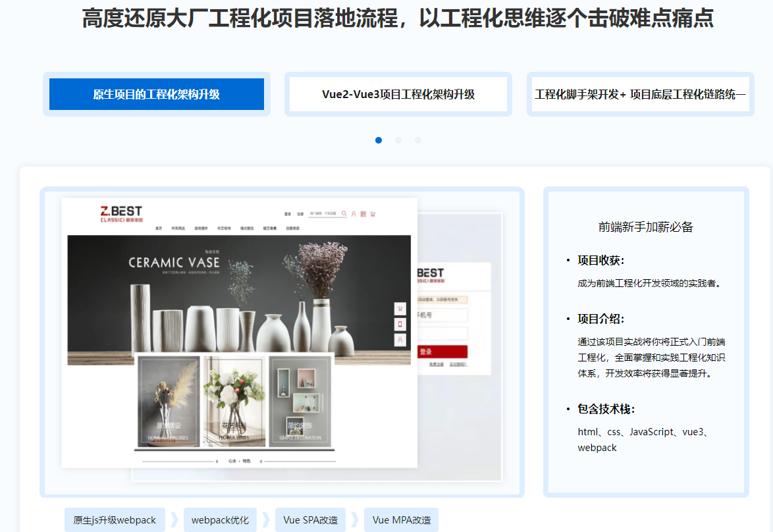Click the floating mobile phone icon on banner

(400, 325)
